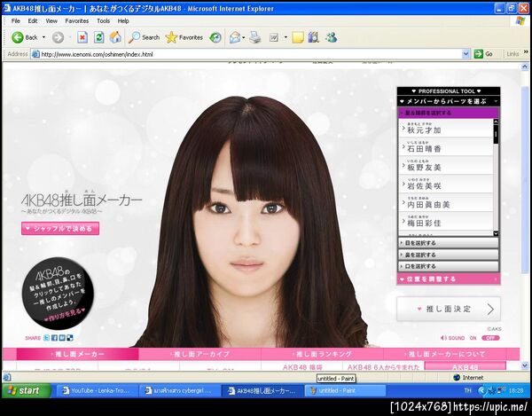Screen dimensions: 532x416
Task: Select member 内田眞由美
Action: coord(445,202)
